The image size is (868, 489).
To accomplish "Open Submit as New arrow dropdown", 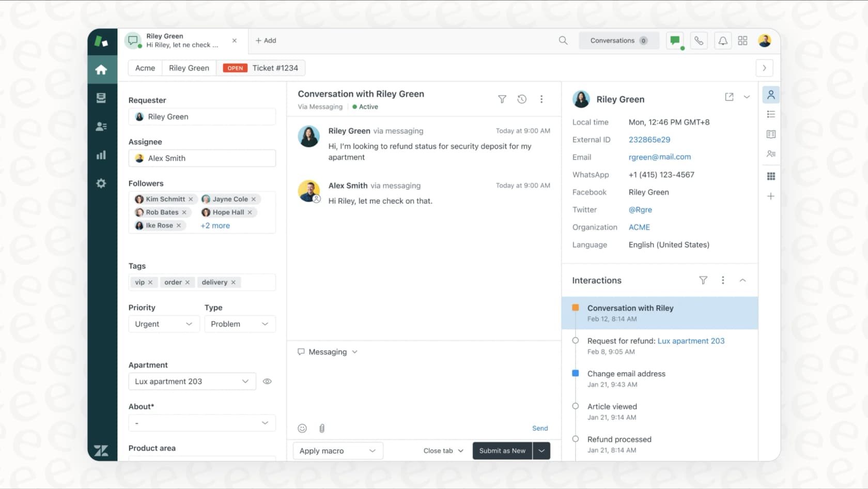I will pyautogui.click(x=541, y=451).
